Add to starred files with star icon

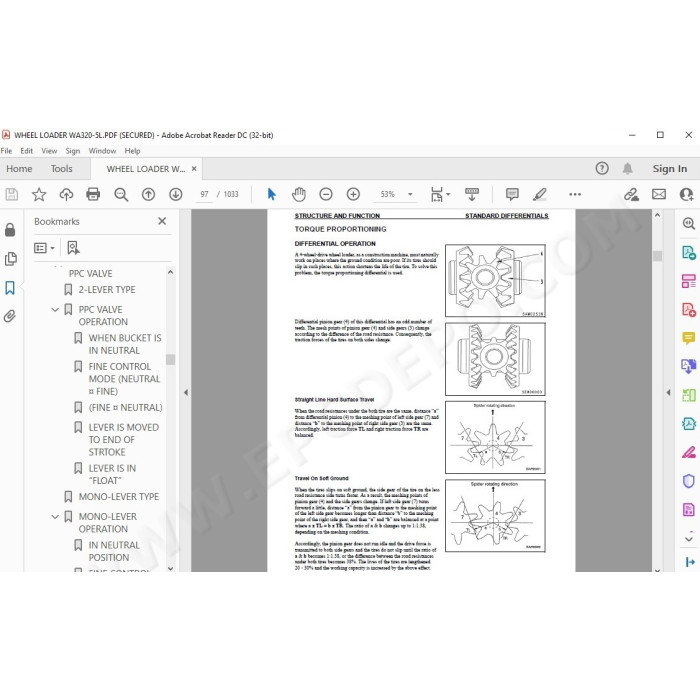tap(39, 194)
